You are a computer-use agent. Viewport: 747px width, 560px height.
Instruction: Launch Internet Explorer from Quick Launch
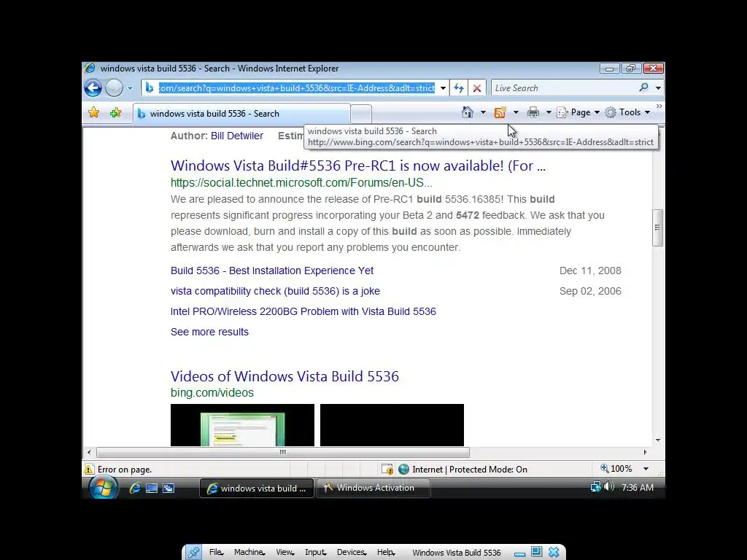click(x=135, y=488)
